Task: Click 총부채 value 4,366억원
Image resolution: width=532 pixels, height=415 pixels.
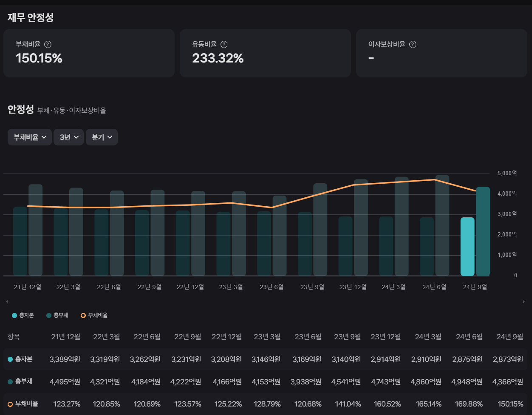Action: [x=508, y=382]
